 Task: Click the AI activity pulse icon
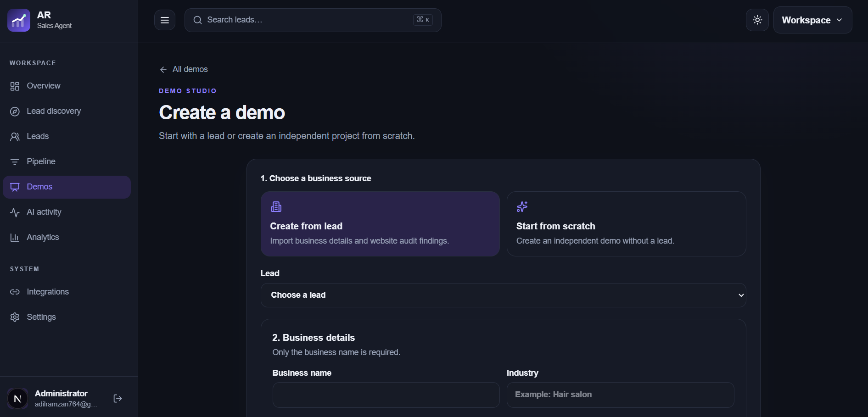point(15,212)
